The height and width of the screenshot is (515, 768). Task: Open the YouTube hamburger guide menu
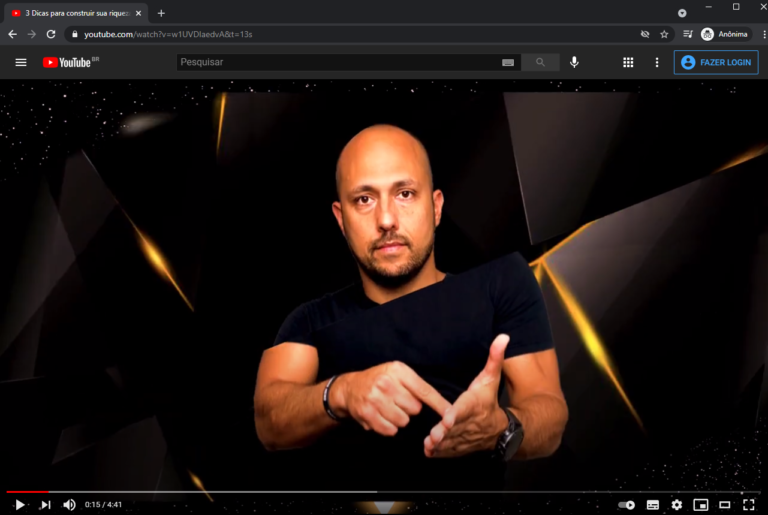pyautogui.click(x=21, y=62)
